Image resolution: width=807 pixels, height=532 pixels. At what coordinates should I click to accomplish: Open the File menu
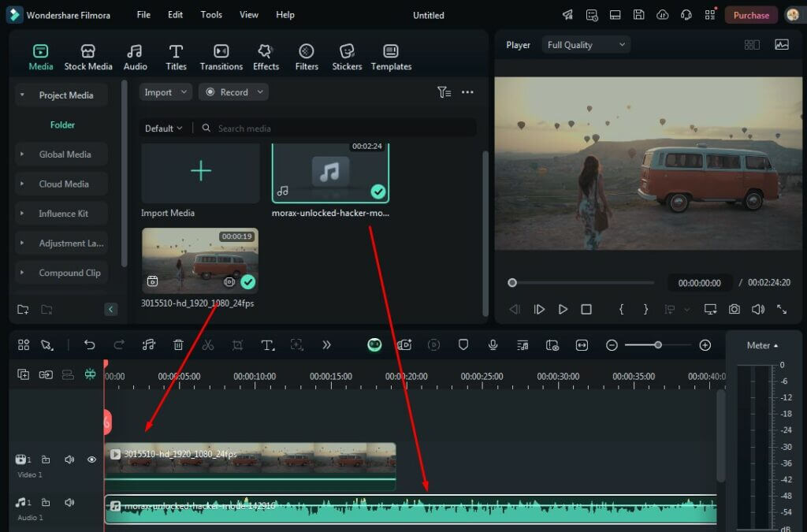(143, 14)
